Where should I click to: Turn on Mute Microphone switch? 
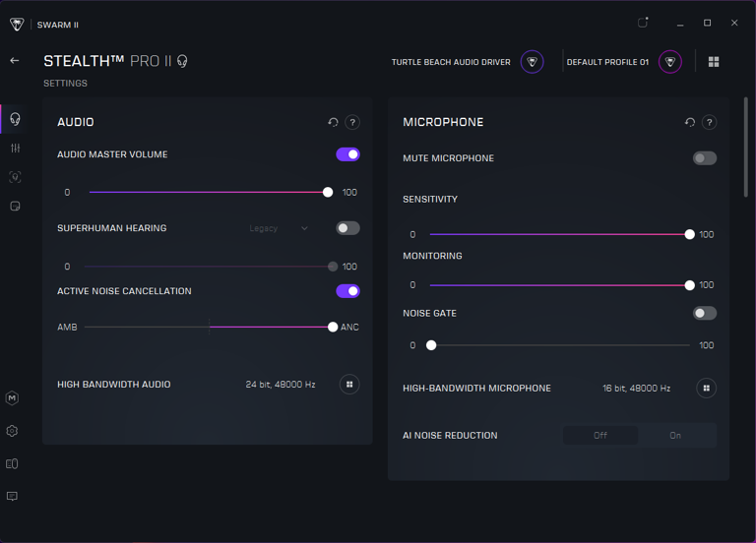coord(705,158)
